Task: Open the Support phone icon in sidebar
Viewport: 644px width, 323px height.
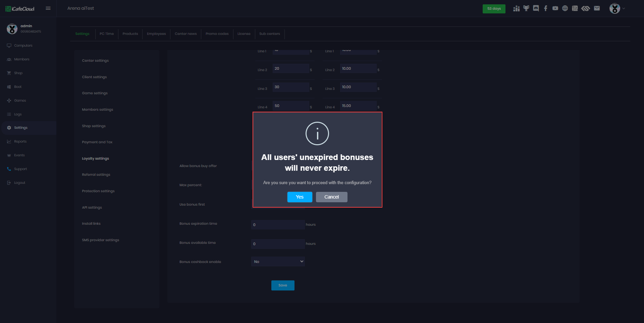Action: click(9, 169)
